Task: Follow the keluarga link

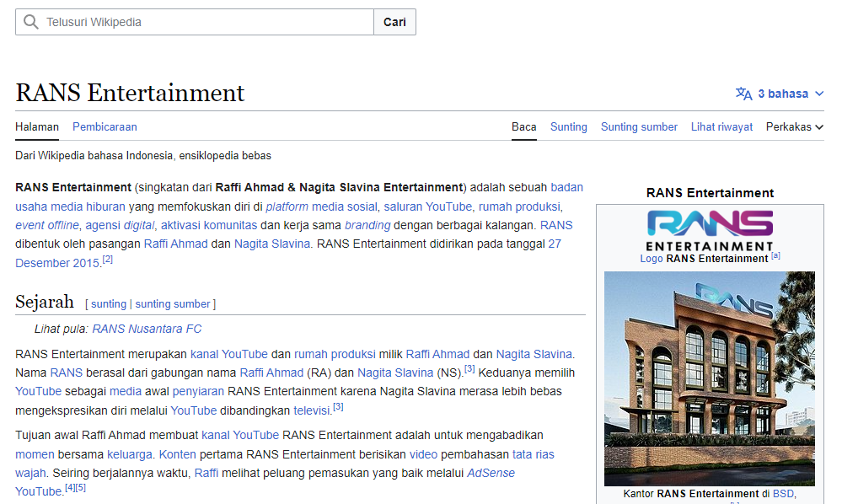Action: click(x=130, y=454)
